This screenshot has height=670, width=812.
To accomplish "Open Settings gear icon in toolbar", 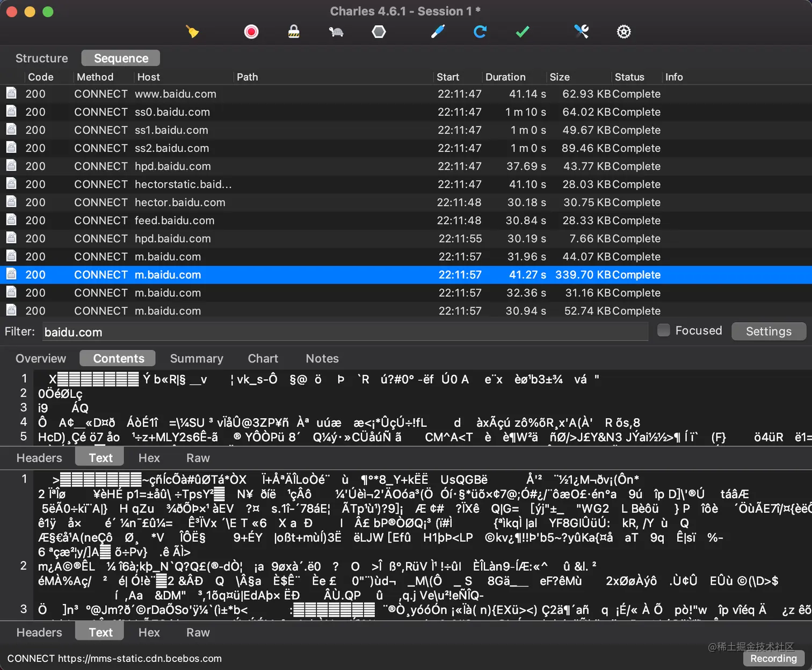I will pyautogui.click(x=624, y=32).
